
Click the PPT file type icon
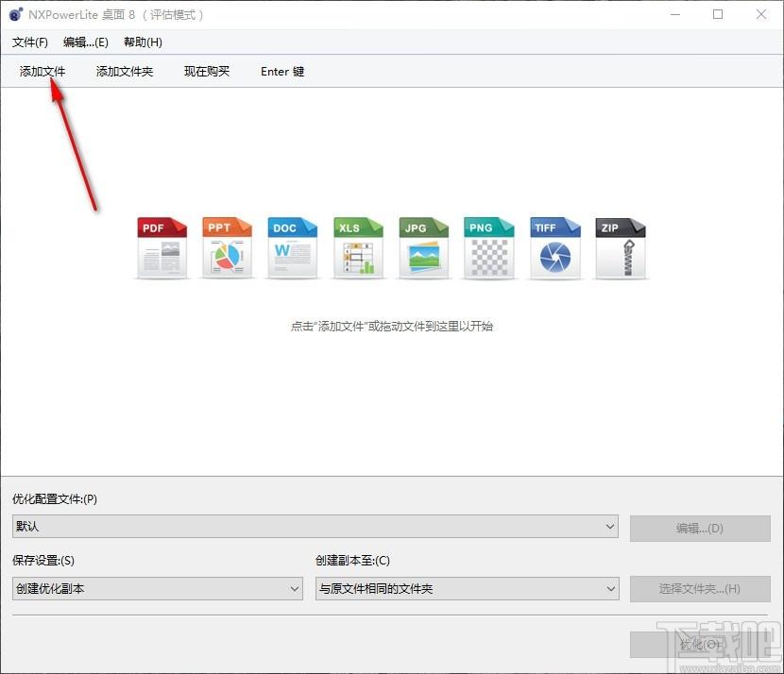[227, 247]
